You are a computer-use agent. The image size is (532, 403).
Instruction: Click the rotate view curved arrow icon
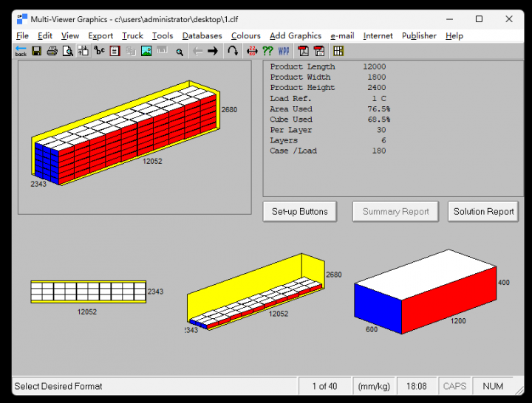[x=233, y=51]
